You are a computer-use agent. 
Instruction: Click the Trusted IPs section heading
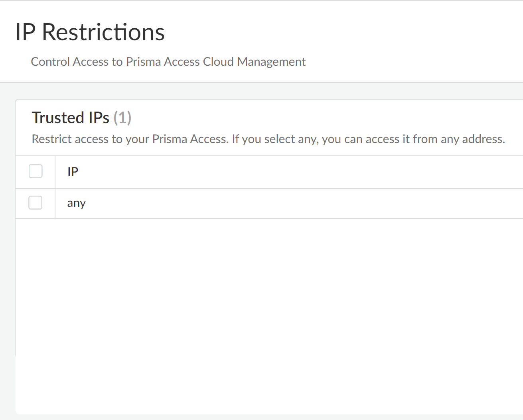(x=70, y=118)
